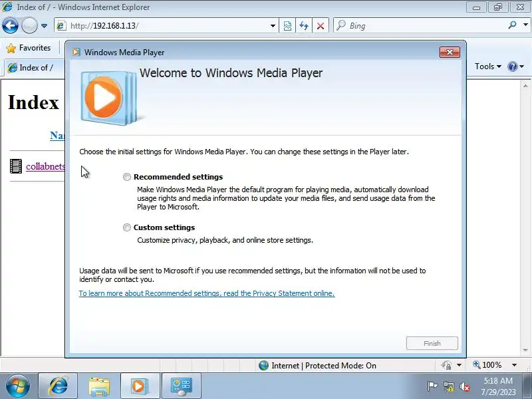Click the search magnifier icon
The width and height of the screenshot is (532, 399).
point(512,25)
